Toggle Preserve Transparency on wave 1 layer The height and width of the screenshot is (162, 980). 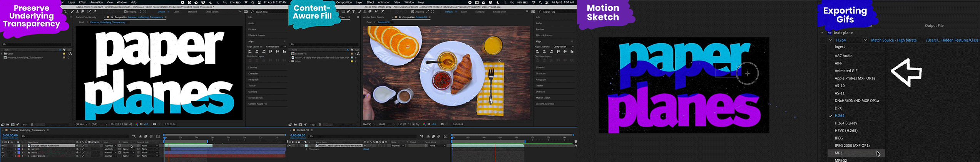[x=119, y=153]
